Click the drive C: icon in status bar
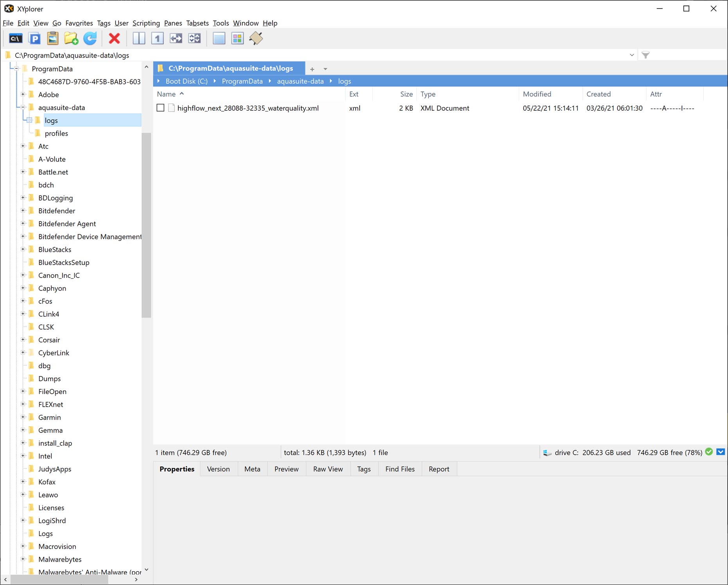 pos(547,453)
